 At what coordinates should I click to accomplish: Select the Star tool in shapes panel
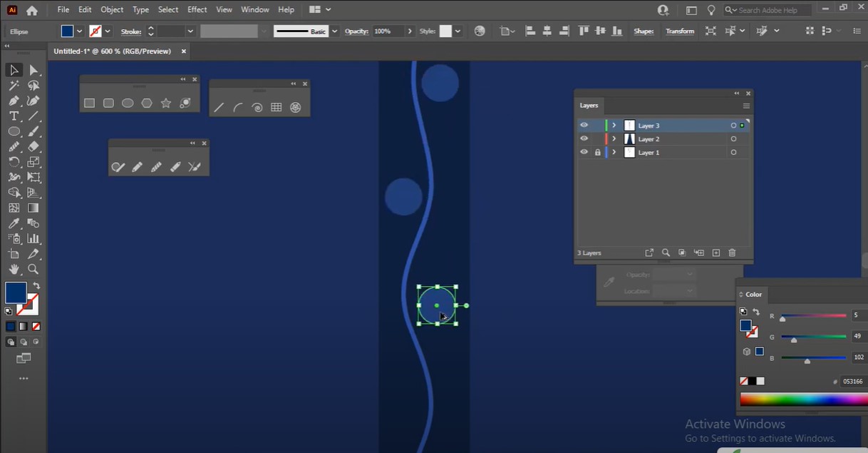click(x=166, y=103)
